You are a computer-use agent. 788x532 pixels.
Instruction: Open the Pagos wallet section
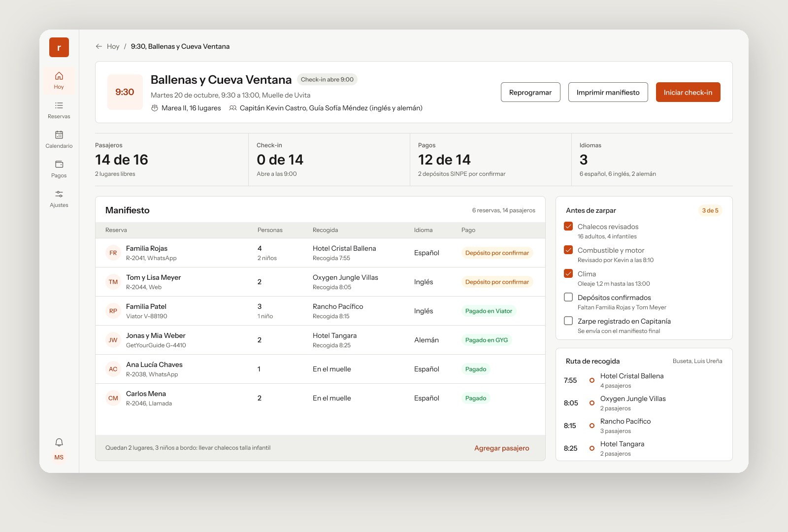(x=59, y=169)
